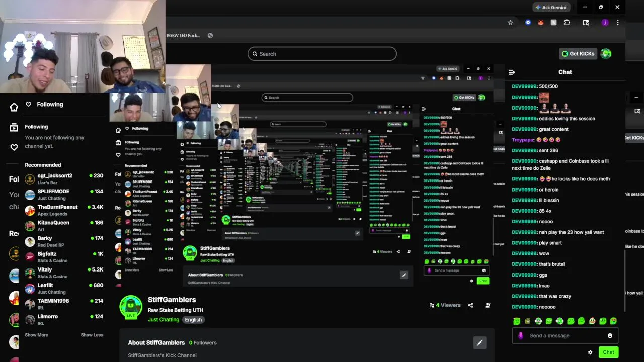Click the chat message 'play smart'
Viewport: 644px width, 362px height.
click(x=550, y=243)
